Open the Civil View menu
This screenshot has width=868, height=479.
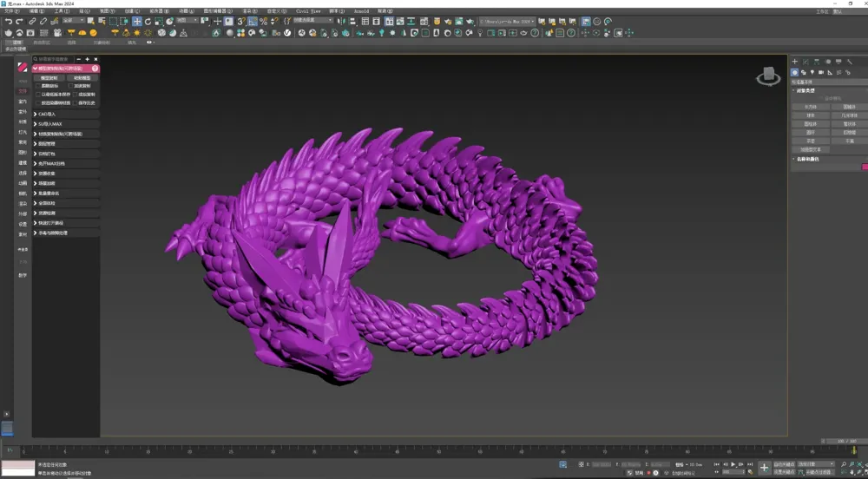(x=308, y=11)
